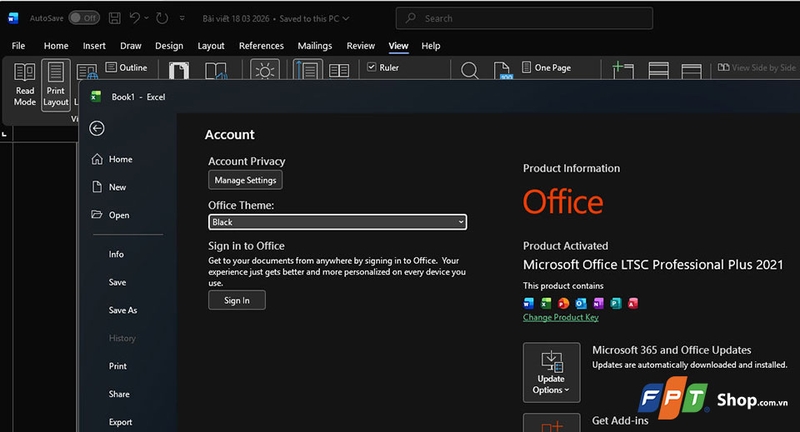Screen dimensions: 800x432
Task: Activate Focus mode in Word ribbon
Action: [179, 71]
